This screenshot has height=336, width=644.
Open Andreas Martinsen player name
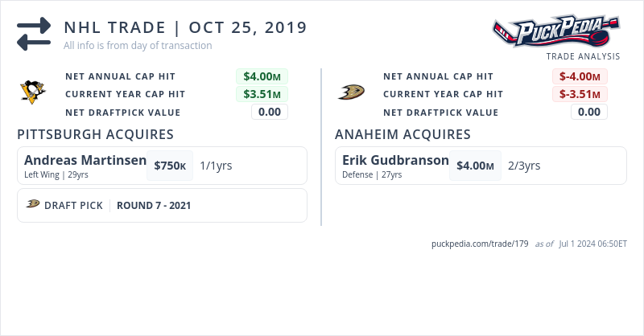pos(85,160)
